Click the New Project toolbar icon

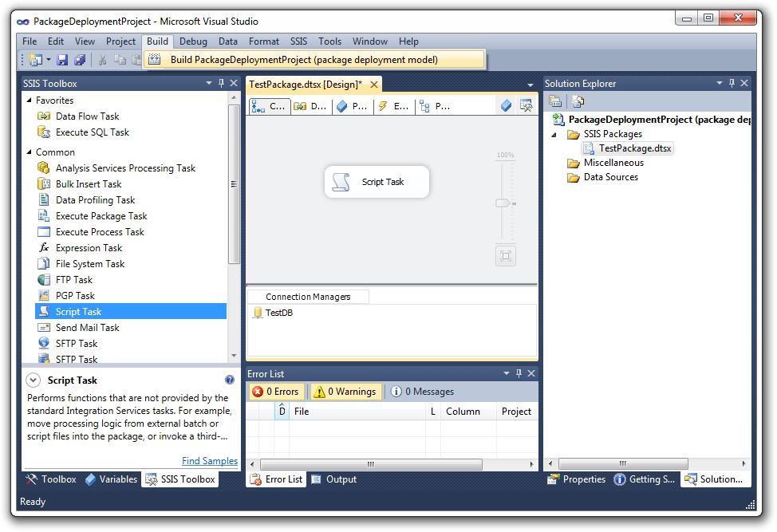tap(36, 60)
